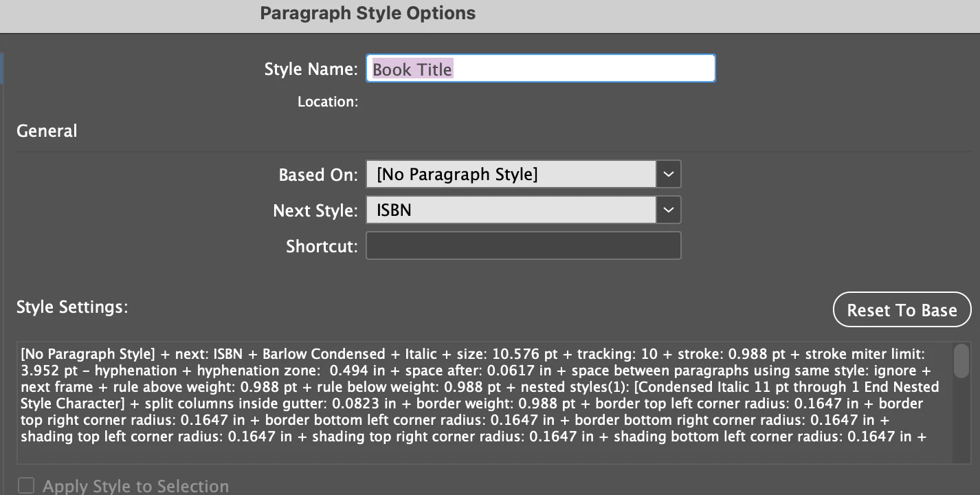Click the Shortcut input field
Screen dimensions: 980x495
pos(524,245)
